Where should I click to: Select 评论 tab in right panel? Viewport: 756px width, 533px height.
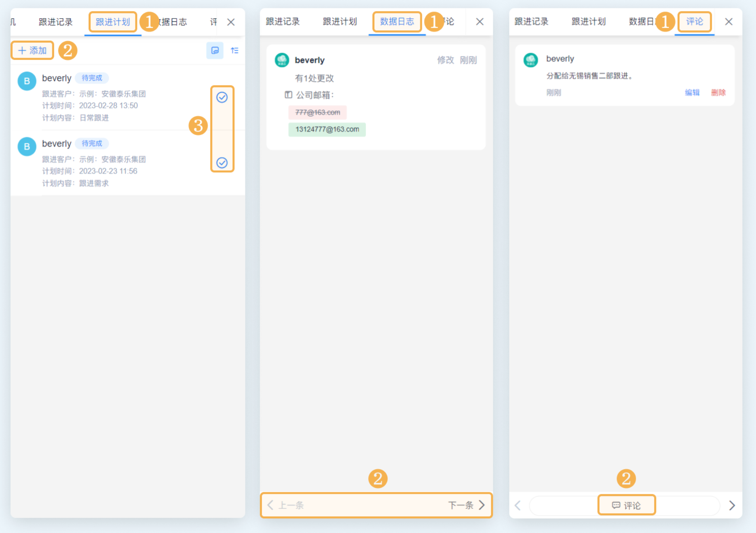(695, 21)
